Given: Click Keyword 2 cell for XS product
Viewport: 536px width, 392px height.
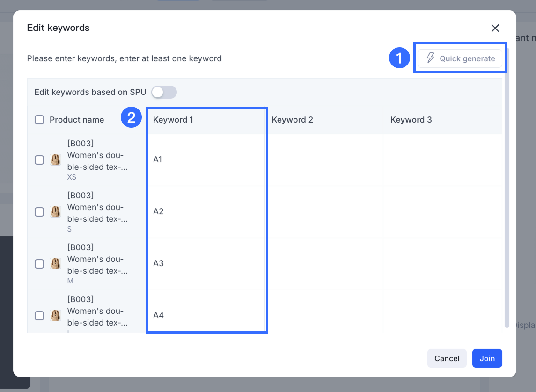Looking at the screenshot, I should pyautogui.click(x=324, y=160).
